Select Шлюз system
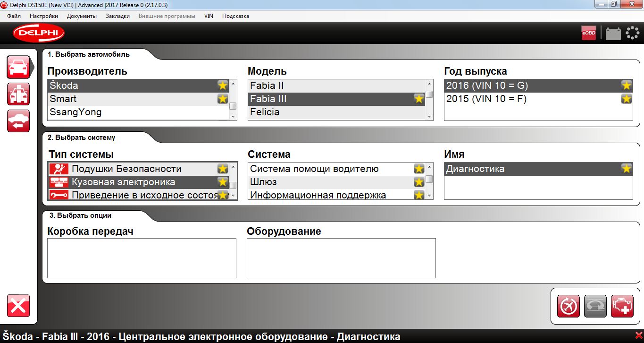Image resolution: width=644 pixels, height=343 pixels. tap(336, 182)
